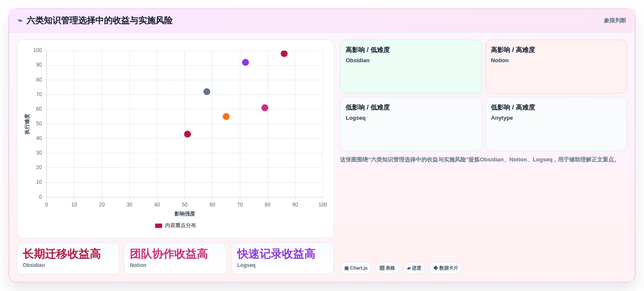644x291 pixels.
Task: Click the 快速记录收益高 Logseq card
Action: 282,258
